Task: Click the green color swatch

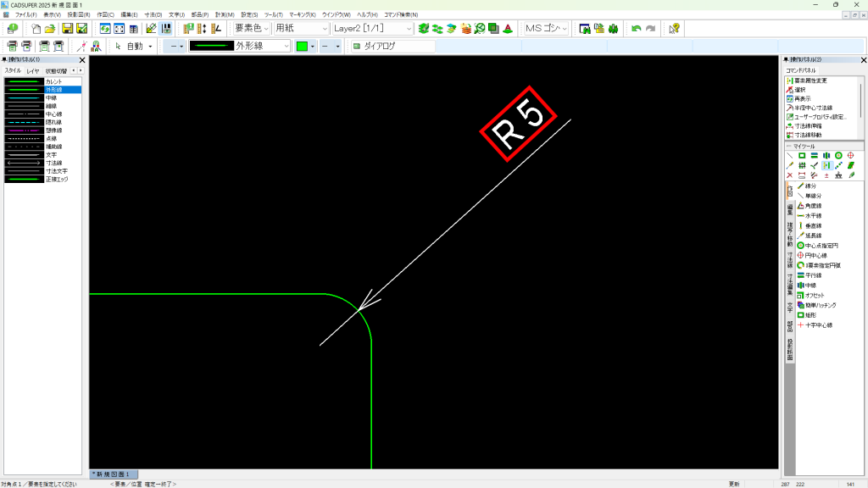Action: pyautogui.click(x=302, y=46)
